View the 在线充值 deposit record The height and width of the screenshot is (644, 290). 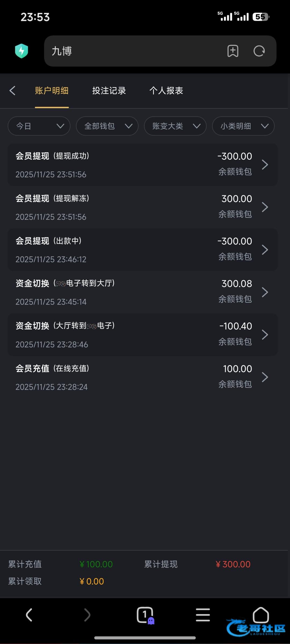[142, 377]
